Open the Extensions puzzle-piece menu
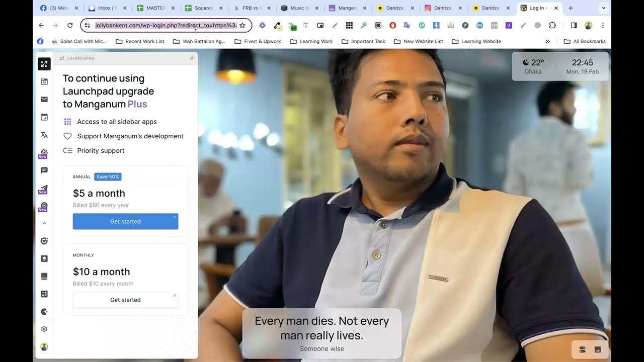The image size is (644, 362). click(x=552, y=25)
